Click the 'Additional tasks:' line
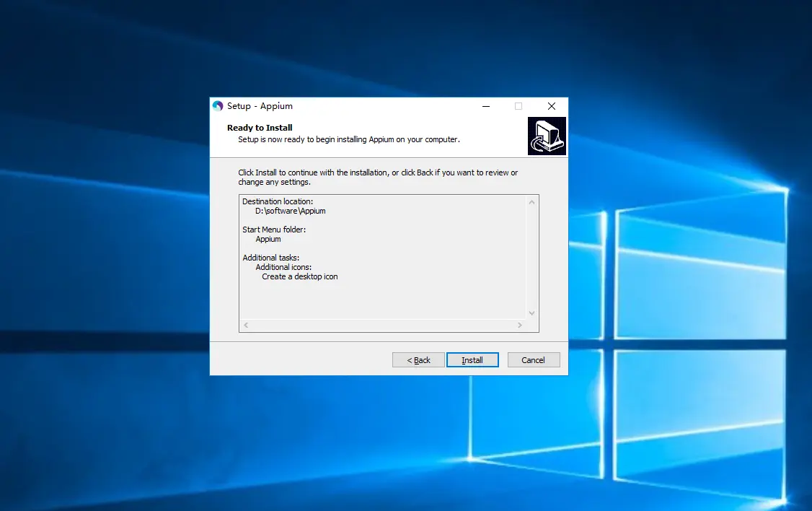The image size is (812, 511). click(271, 258)
